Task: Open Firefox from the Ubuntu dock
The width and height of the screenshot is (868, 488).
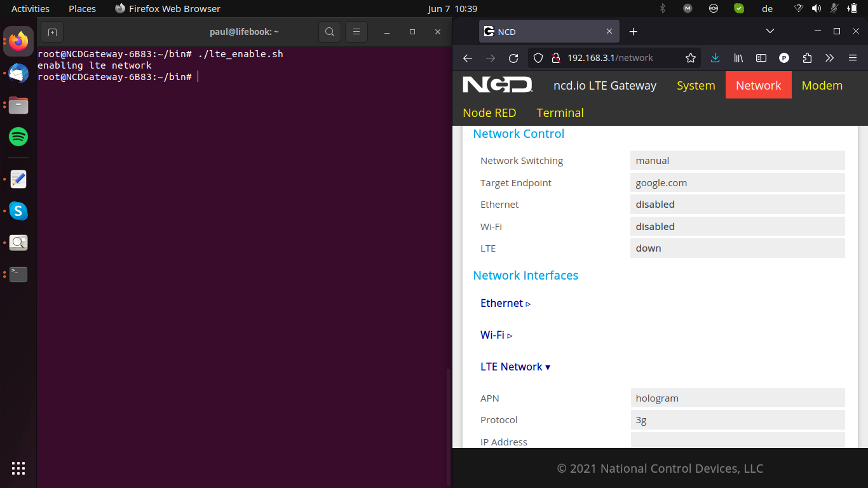Action: tap(18, 42)
